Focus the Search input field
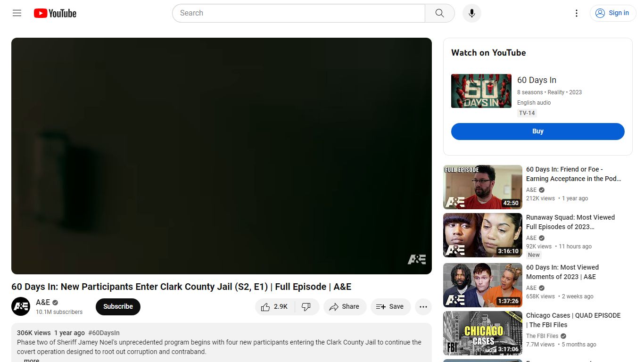 (299, 13)
